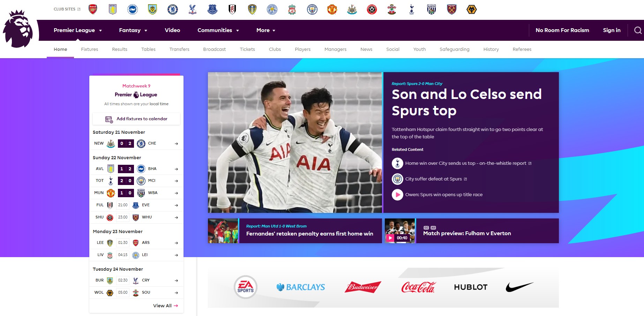Open Match preview: Fulham v Everton video
Image resolution: width=644 pixels, height=316 pixels.
click(467, 233)
